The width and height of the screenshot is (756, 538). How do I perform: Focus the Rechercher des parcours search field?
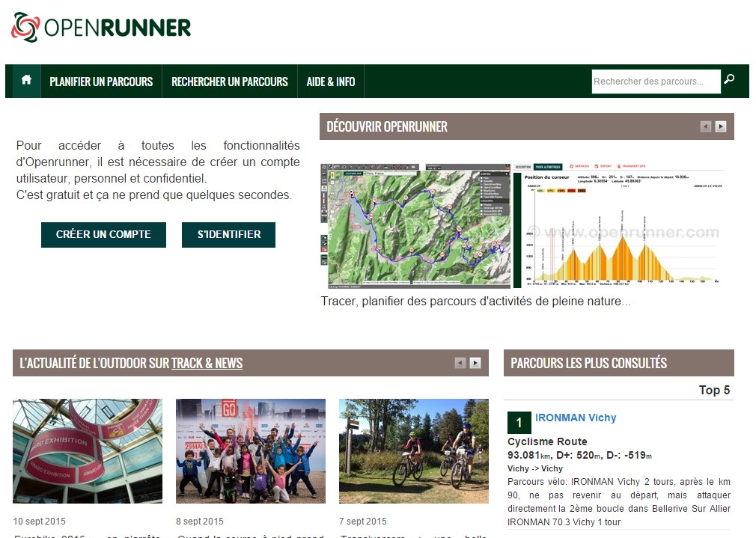coord(655,82)
